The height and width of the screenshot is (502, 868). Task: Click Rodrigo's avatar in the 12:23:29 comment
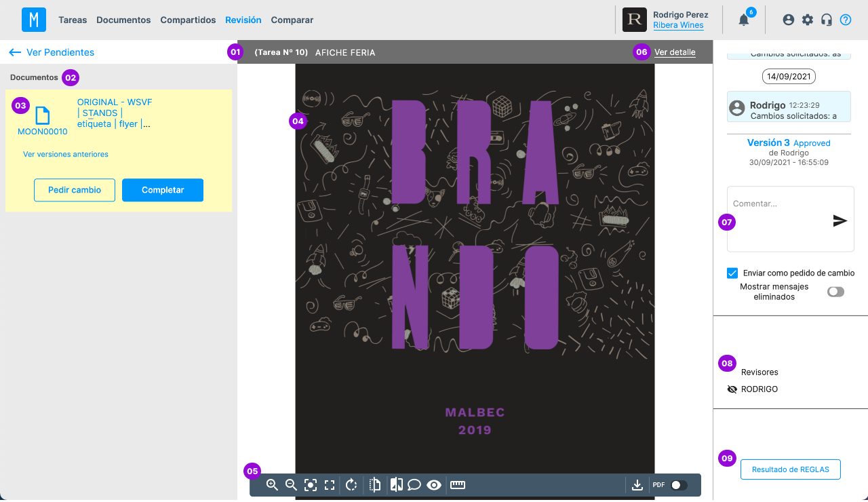(x=737, y=107)
